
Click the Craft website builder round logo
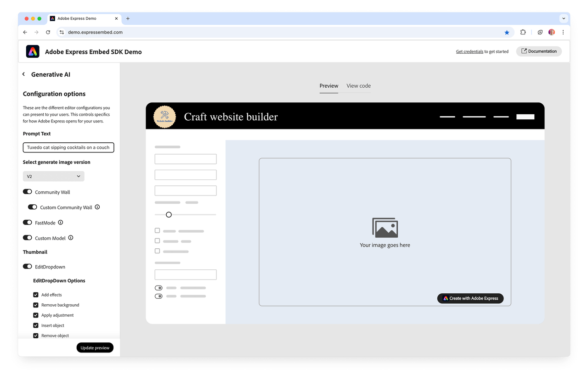coord(164,117)
